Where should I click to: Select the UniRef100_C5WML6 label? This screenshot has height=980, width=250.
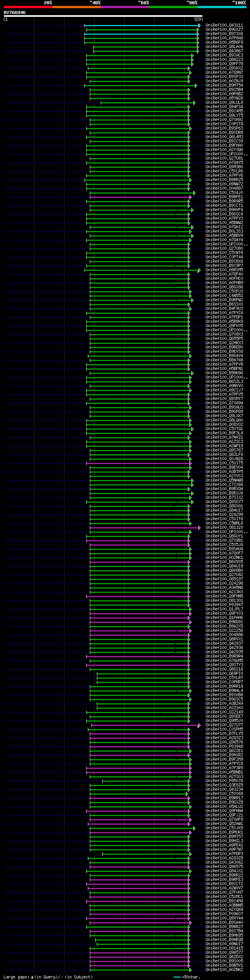[224, 523]
